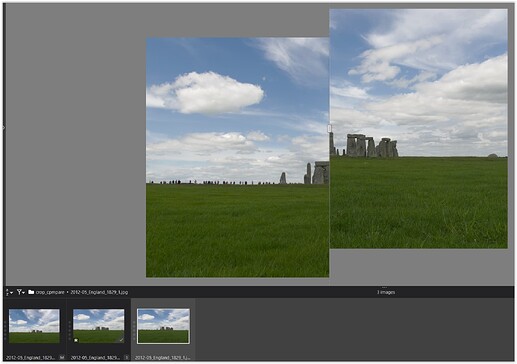Image resolution: width=517 pixels, height=364 pixels.
Task: Click the '3 images' count label
Action: click(386, 292)
